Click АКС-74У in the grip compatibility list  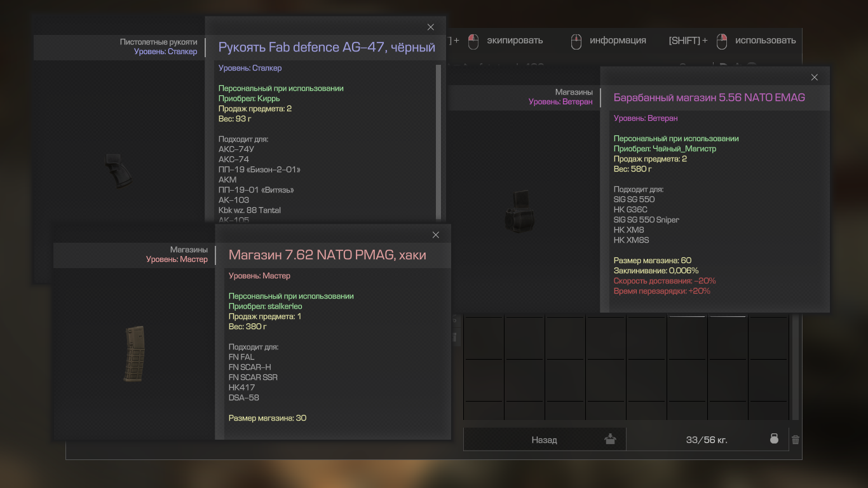tap(236, 149)
